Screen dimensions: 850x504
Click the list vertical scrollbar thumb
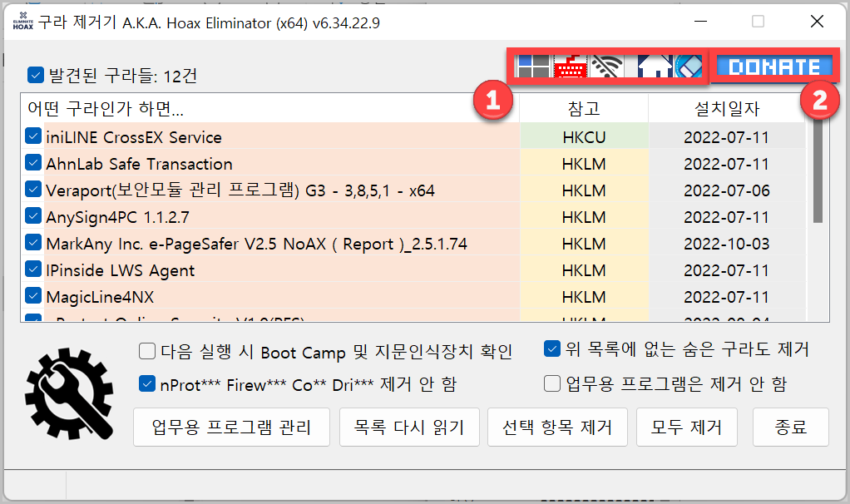pyautogui.click(x=818, y=169)
